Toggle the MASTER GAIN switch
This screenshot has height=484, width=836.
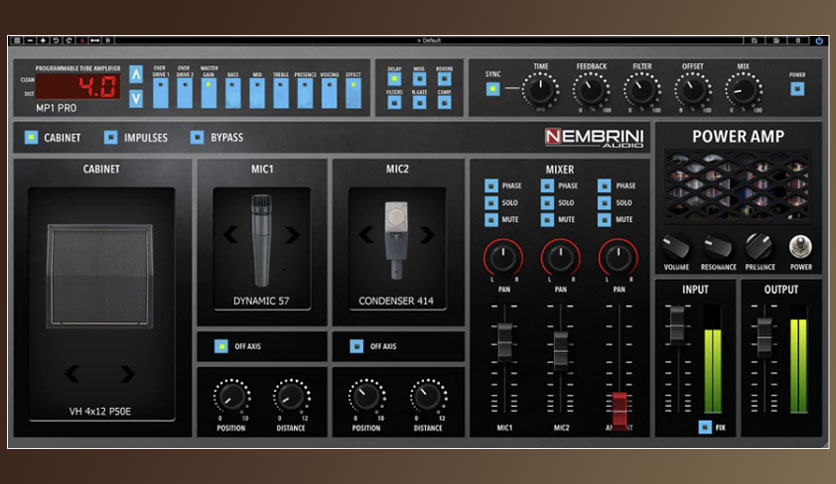[x=208, y=93]
